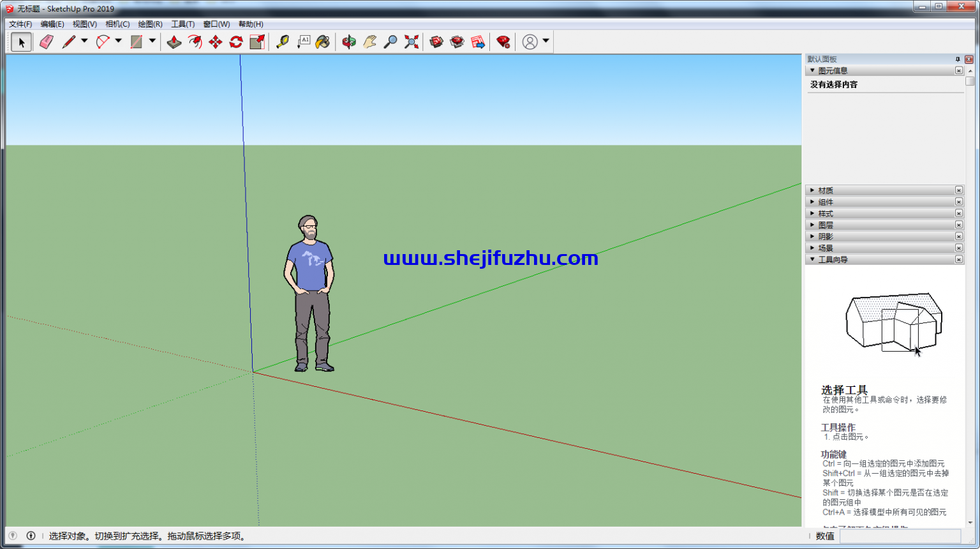Select the man figure in the viewport
This screenshot has height=549, width=980.
tap(309, 294)
